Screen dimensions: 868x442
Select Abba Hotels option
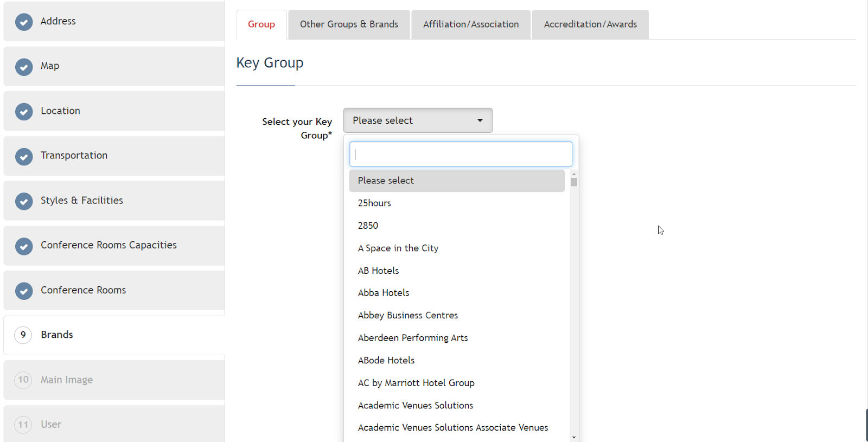457,293
